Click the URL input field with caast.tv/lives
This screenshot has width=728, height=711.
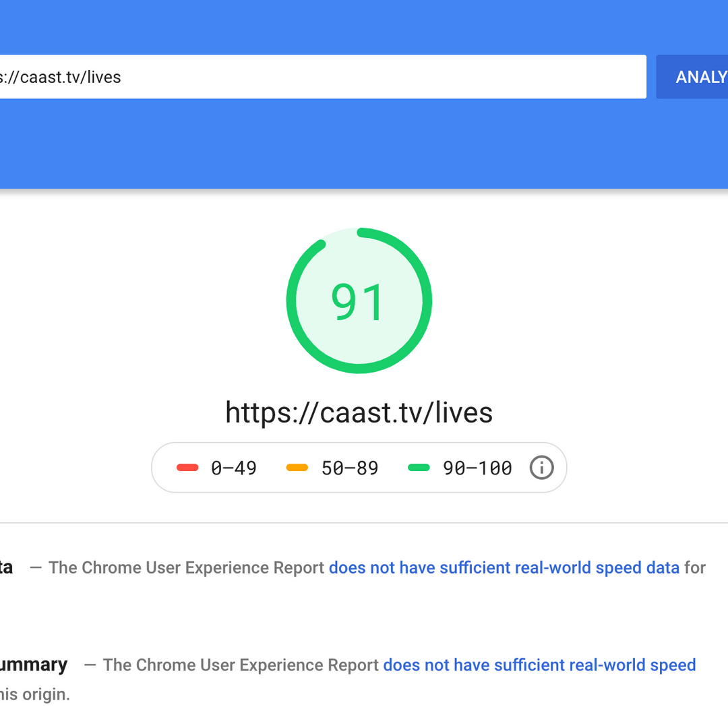pos(323,77)
